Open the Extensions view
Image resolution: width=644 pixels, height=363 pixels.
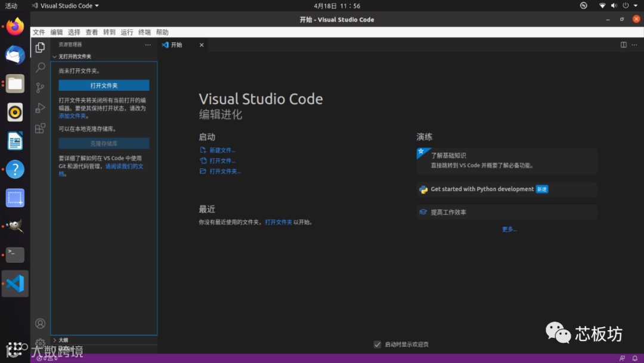40,128
